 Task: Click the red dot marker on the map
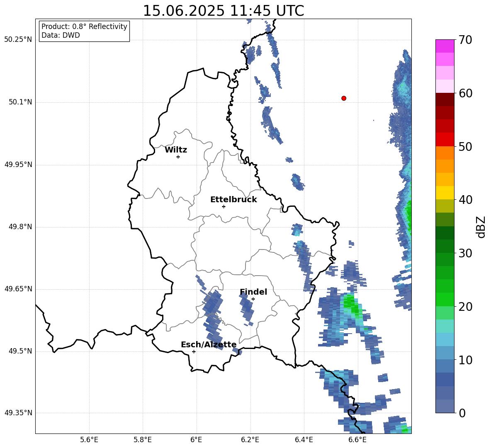point(344,98)
